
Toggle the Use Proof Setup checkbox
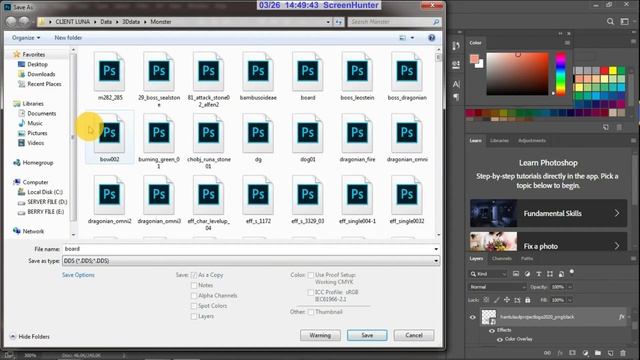click(x=311, y=275)
